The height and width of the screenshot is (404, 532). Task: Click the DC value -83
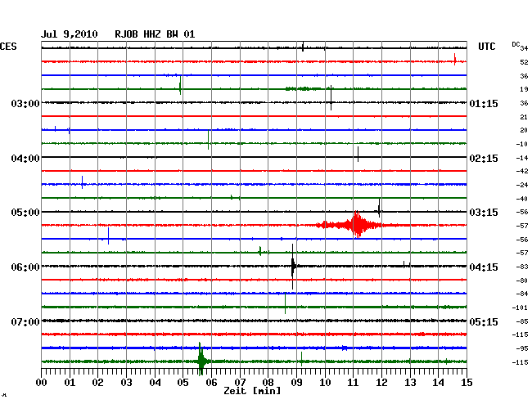[x=522, y=267]
